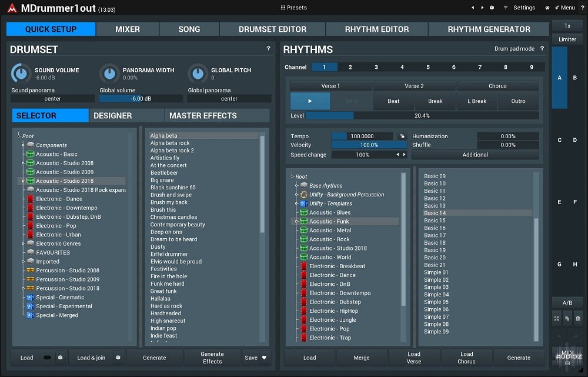Click the Utility - Background Percussion orange icon
Image resolution: width=588 pixels, height=377 pixels.
pos(304,194)
